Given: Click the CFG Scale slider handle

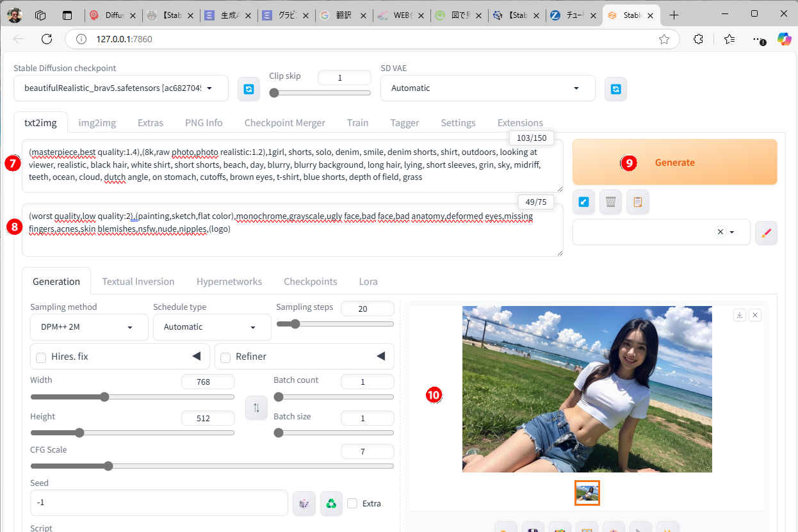Looking at the screenshot, I should (x=108, y=466).
